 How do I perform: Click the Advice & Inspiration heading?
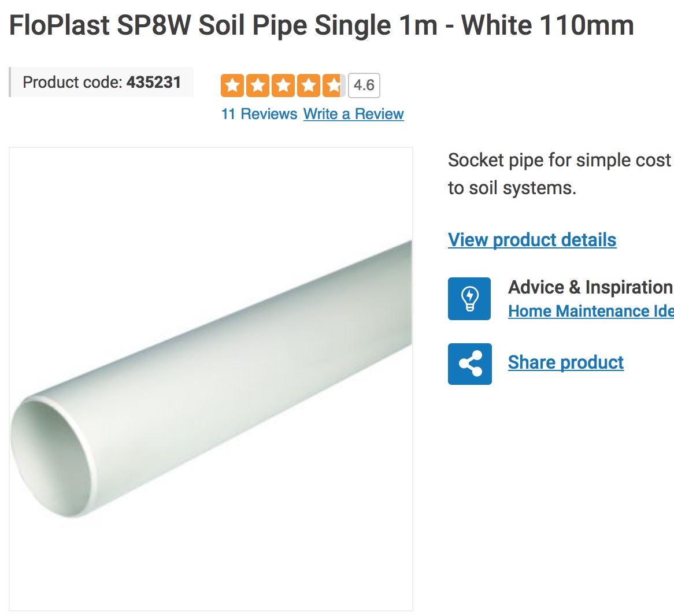click(x=590, y=287)
